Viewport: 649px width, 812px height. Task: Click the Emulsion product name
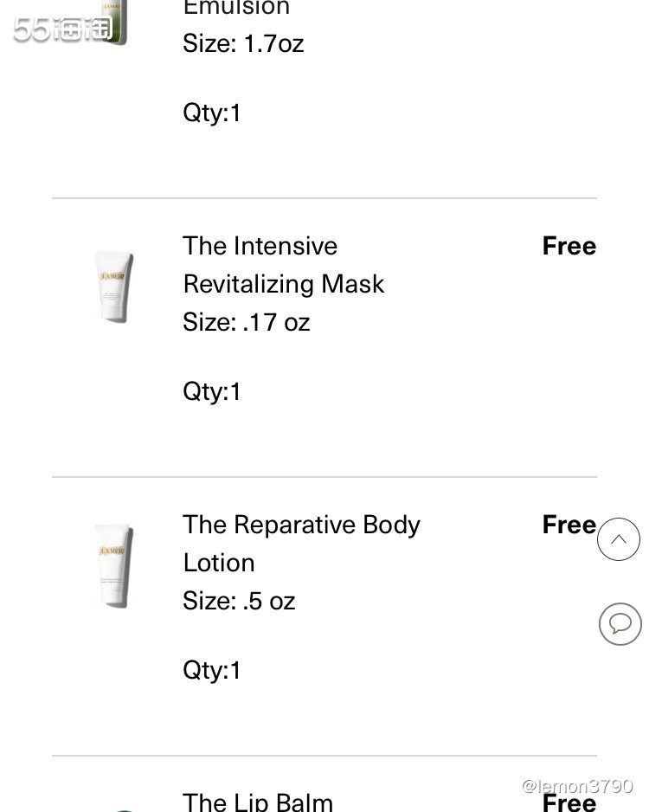coord(236,9)
